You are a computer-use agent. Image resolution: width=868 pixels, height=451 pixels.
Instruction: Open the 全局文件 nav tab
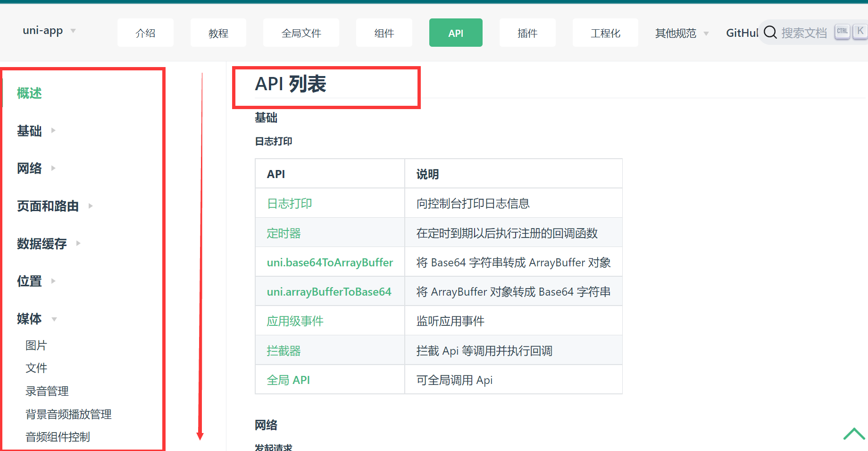tap(301, 33)
